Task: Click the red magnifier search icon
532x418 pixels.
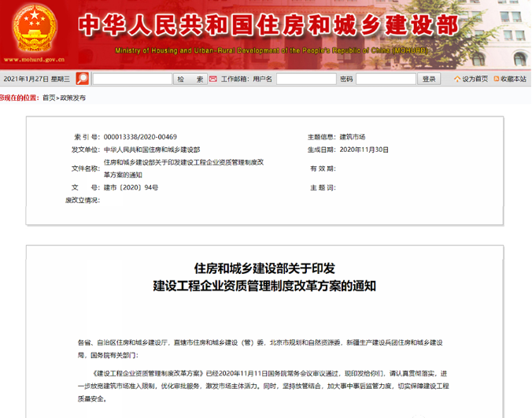Action: coord(82,79)
